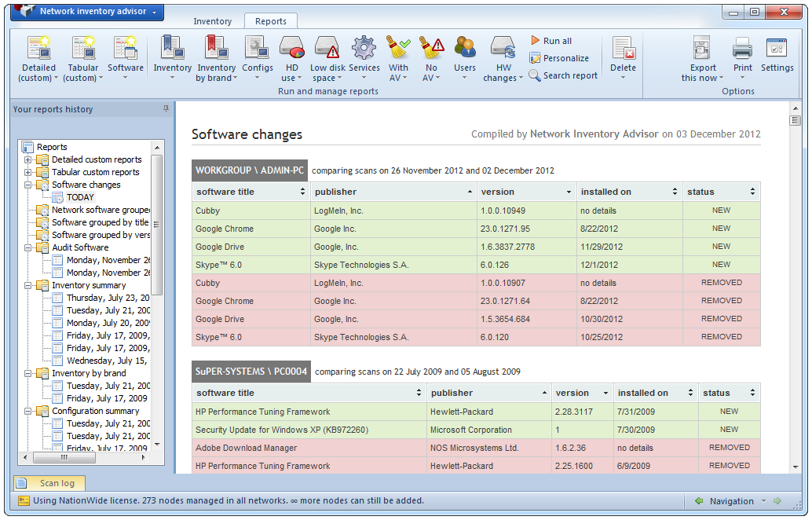Sort ADMIN-PC table by software title
Screen dimensions: 812x520
251,192
